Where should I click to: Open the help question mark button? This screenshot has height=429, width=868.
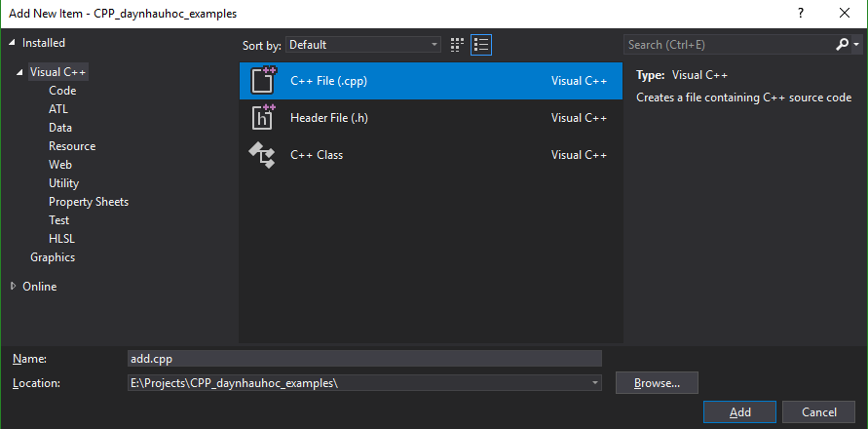coord(801,14)
